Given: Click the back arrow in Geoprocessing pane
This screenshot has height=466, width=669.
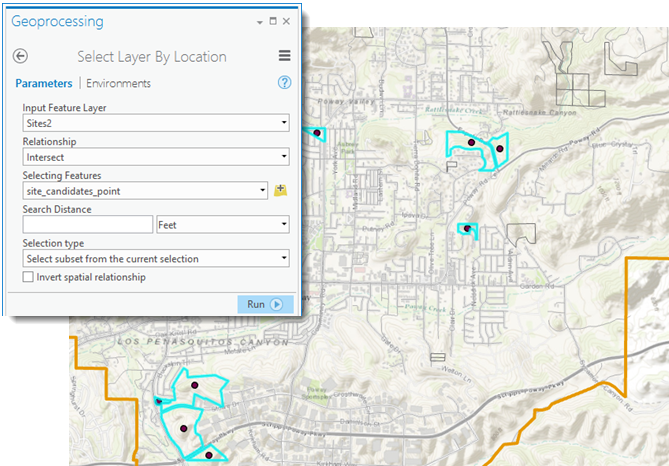Looking at the screenshot, I should pyautogui.click(x=20, y=57).
